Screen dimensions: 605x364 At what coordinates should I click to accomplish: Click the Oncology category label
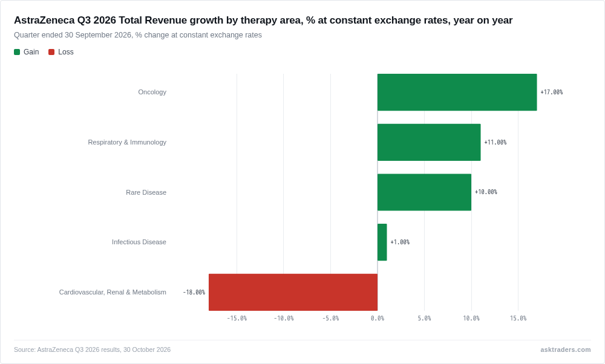[x=152, y=92]
